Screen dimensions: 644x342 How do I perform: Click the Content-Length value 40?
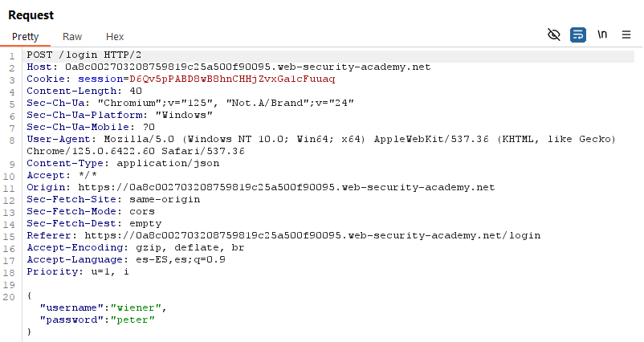click(136, 91)
